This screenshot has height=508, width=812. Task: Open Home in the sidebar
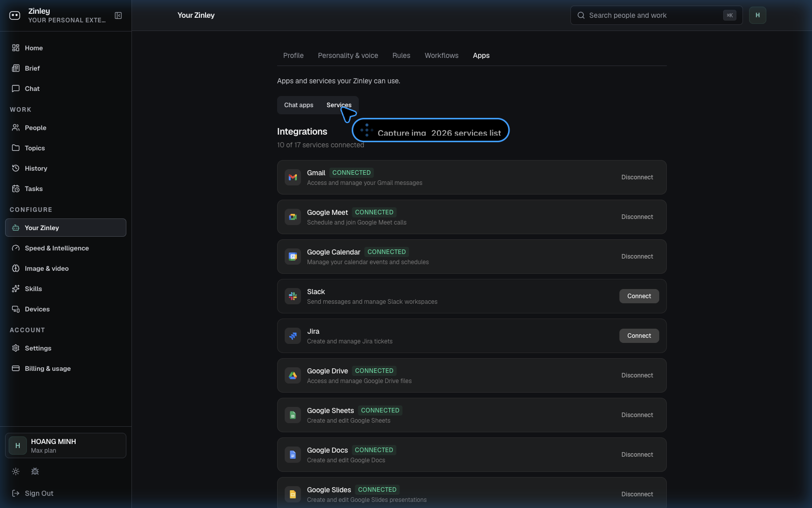coord(65,48)
